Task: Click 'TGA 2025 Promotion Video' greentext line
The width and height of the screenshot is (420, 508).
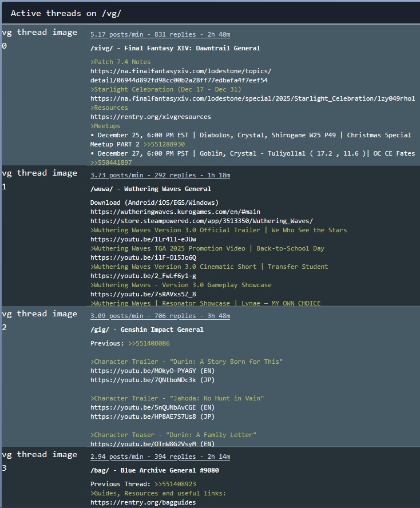Action: (207, 248)
